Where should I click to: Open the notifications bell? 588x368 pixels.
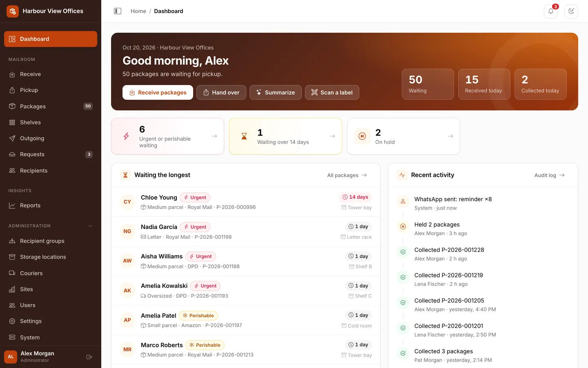click(551, 11)
